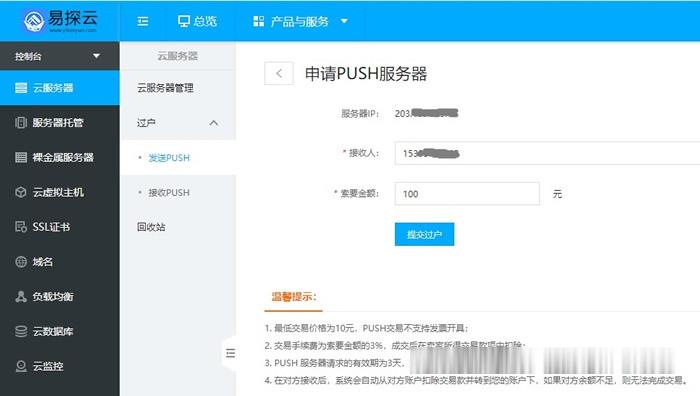Open 云虚拟主机 cube icon

click(x=21, y=192)
